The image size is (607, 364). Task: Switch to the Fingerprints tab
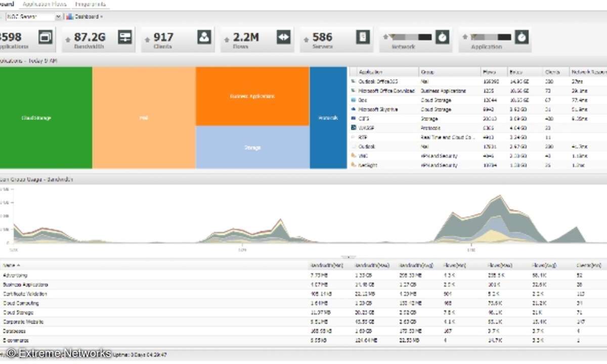click(90, 4)
